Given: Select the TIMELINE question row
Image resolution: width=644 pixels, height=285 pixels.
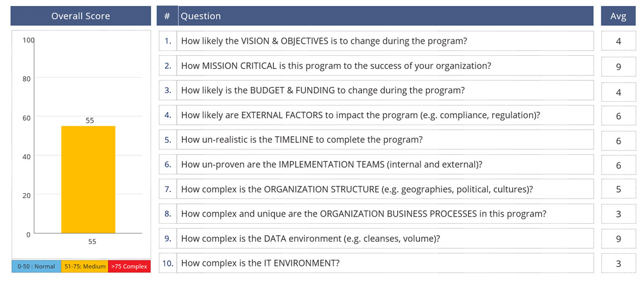Looking at the screenshot, I should [x=385, y=139].
